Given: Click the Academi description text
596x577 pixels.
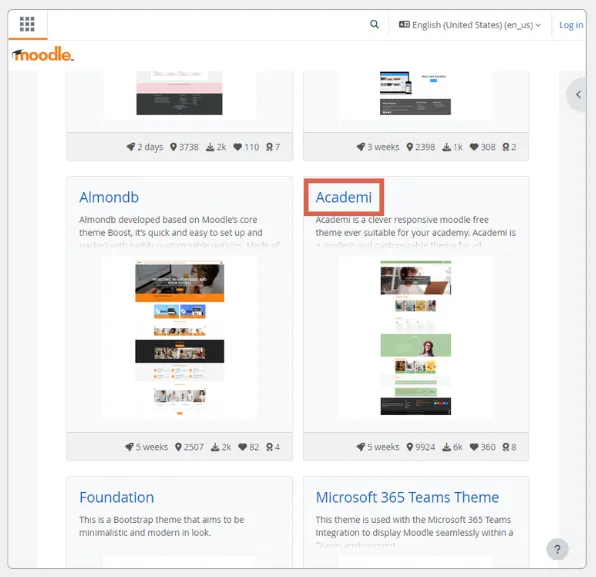Looking at the screenshot, I should click(415, 232).
